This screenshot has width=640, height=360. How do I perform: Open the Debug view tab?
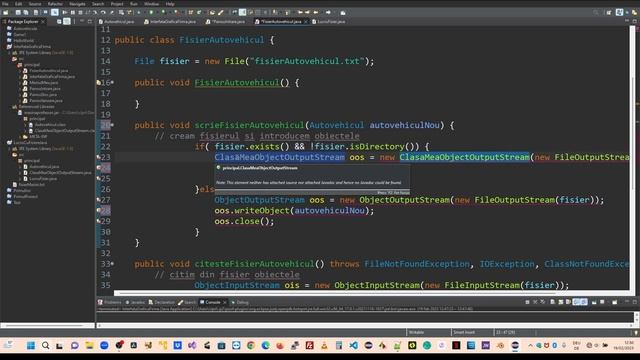point(240,302)
